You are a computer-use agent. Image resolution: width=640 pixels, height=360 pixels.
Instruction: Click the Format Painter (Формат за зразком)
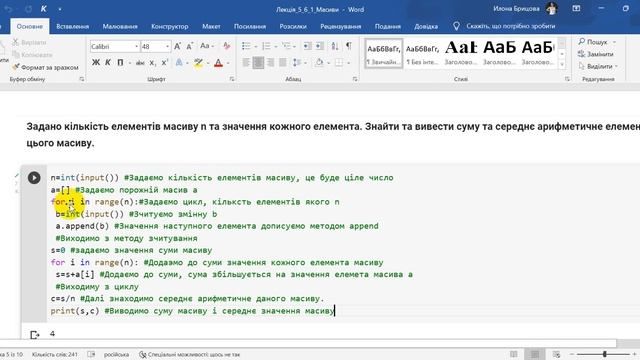tap(45, 67)
